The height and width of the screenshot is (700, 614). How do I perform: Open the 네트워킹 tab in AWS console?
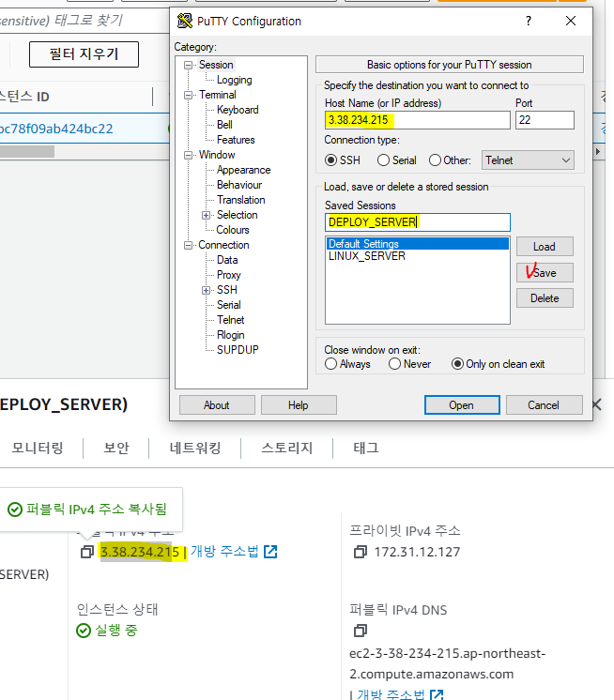coord(195,448)
